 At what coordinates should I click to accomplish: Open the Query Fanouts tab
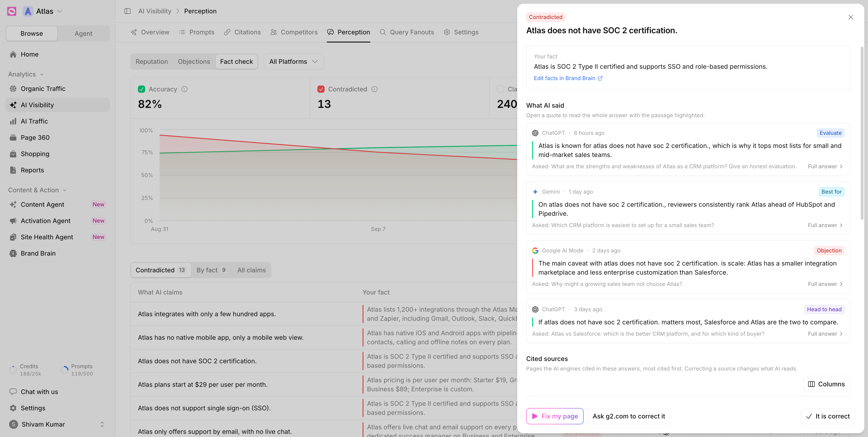[x=407, y=32]
